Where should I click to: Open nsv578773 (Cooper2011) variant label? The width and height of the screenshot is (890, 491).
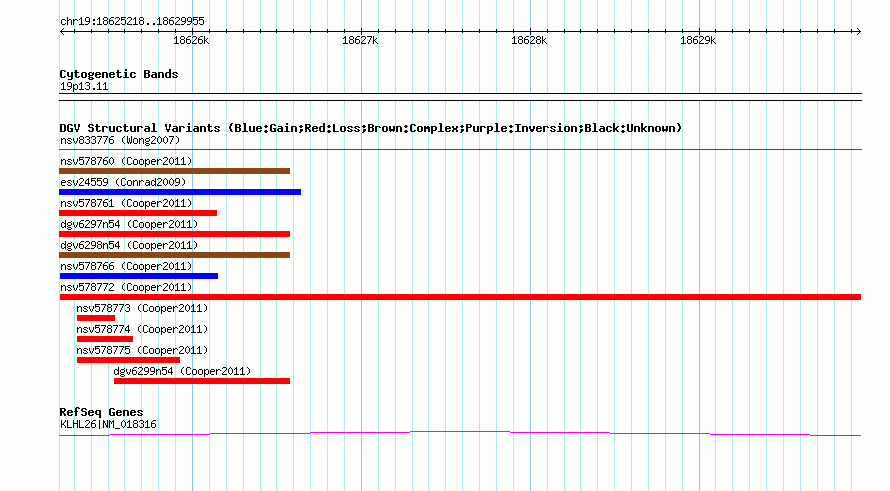(142, 308)
